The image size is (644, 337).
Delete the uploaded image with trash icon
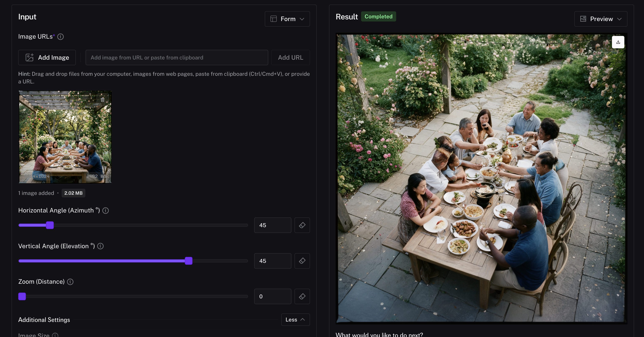coord(103,100)
